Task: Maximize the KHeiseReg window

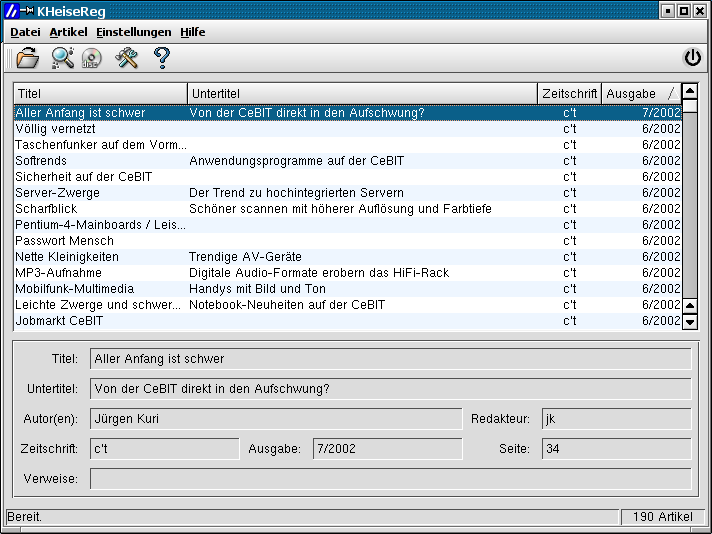Action: coord(684,11)
